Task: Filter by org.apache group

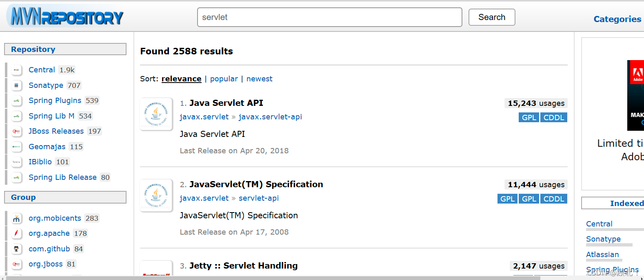Action: coord(49,233)
